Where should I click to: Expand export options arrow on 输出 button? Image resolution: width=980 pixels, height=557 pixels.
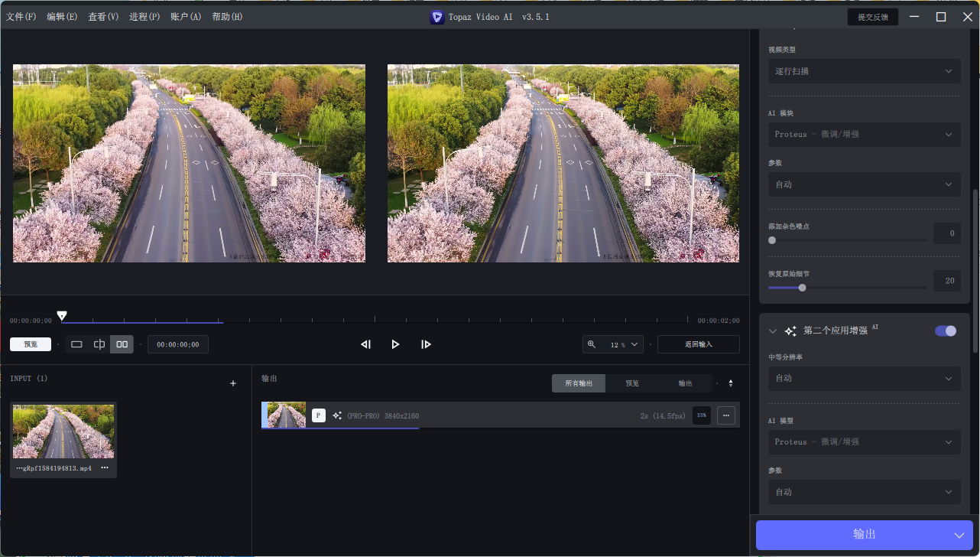[x=959, y=535]
